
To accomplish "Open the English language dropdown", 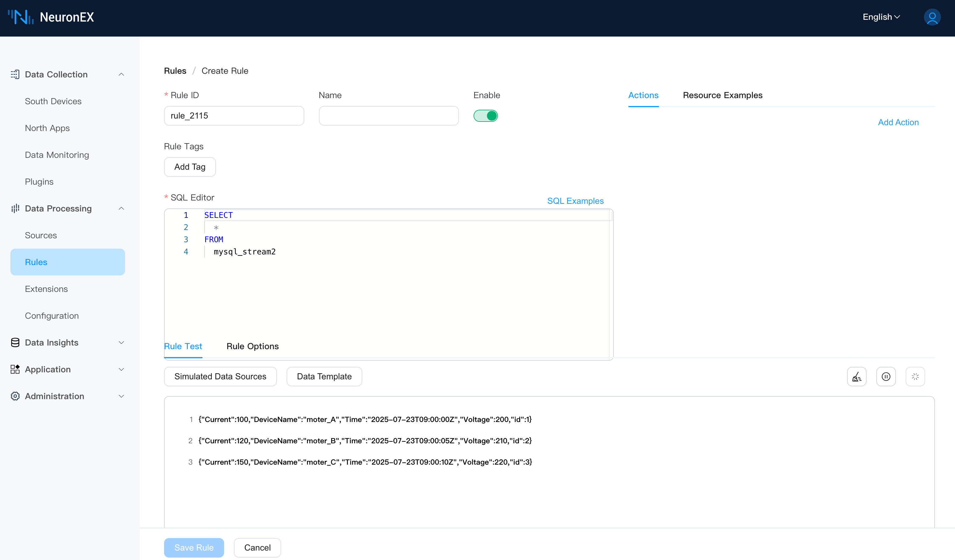I will coord(881,17).
